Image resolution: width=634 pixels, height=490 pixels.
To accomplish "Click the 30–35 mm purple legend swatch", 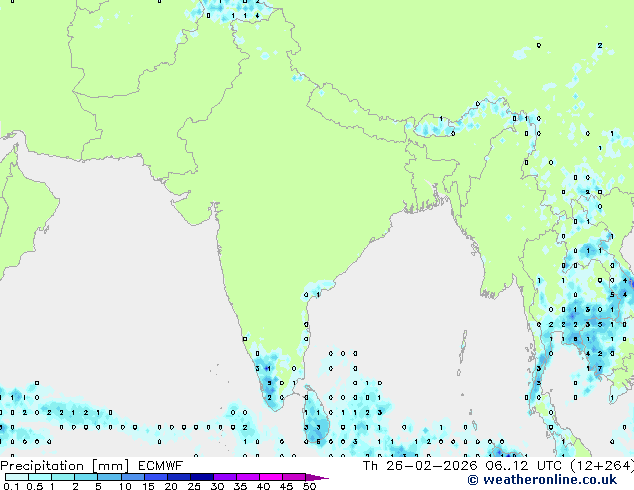I will click(x=224, y=477).
